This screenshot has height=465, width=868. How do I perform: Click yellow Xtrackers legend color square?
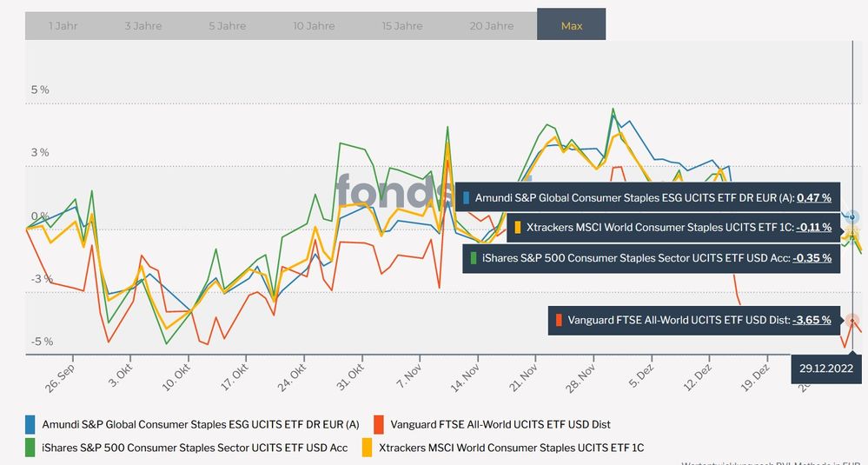click(378, 447)
